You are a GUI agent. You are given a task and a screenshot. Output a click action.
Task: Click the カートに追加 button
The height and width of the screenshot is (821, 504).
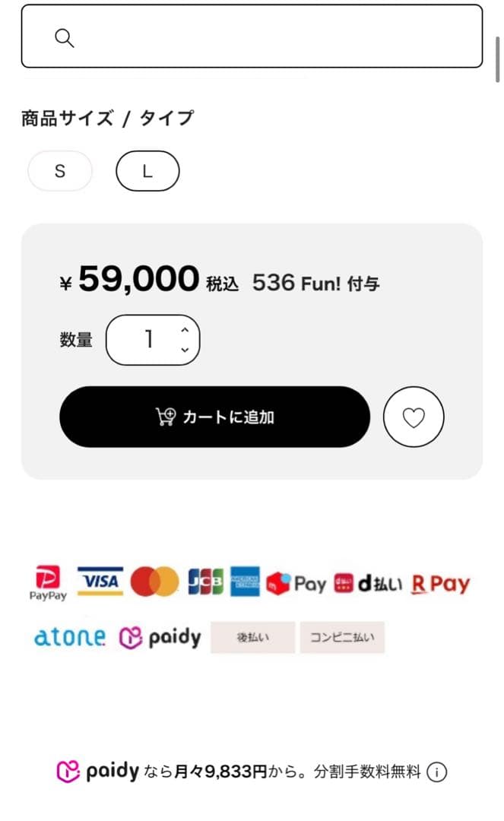[215, 417]
